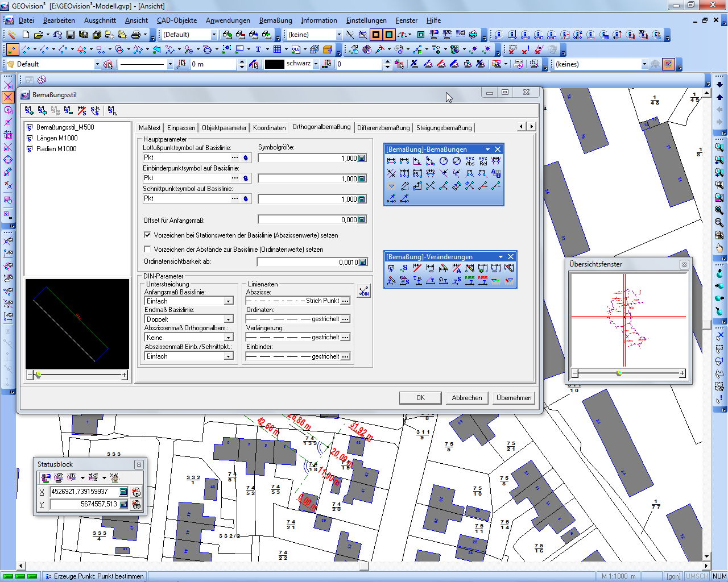Image resolution: width=728 pixels, height=582 pixels.
Task: Select Radien M1000 in the style list
Action: (56, 149)
